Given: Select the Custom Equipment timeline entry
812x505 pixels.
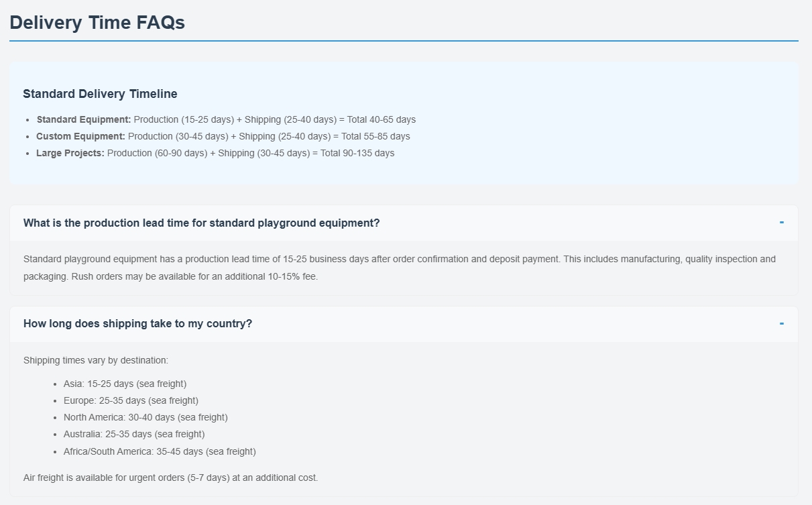Looking at the screenshot, I should click(223, 137).
